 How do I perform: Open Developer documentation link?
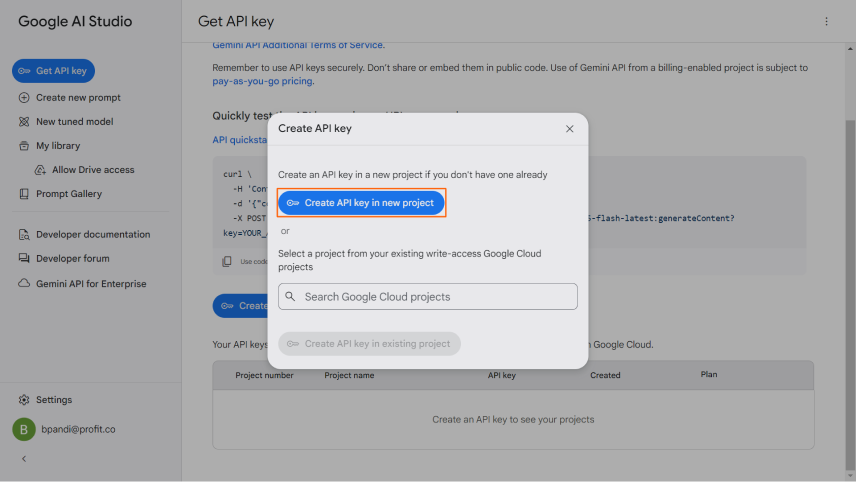click(93, 234)
